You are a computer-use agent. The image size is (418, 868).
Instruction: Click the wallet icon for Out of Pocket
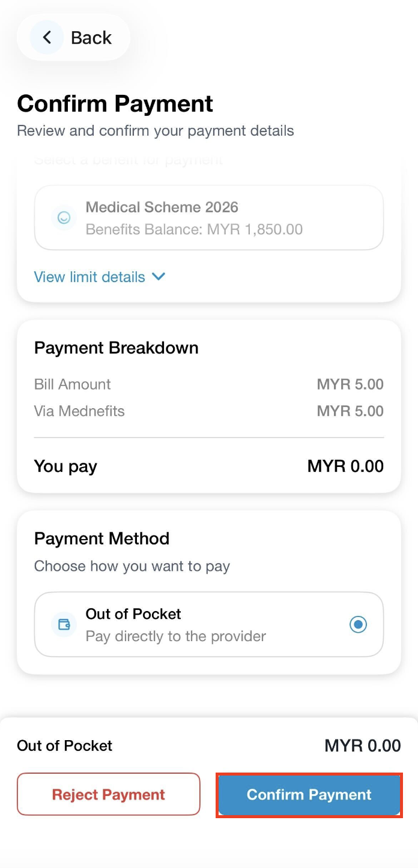(64, 624)
